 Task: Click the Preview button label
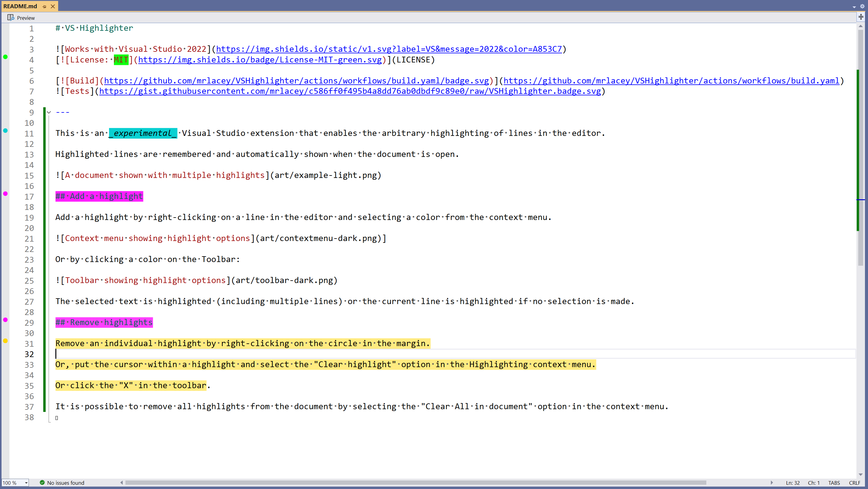coord(26,18)
